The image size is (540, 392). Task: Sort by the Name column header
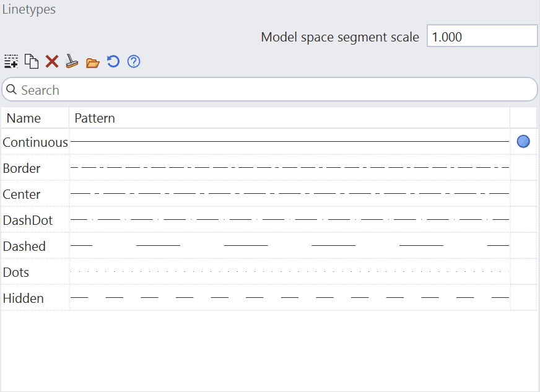35,118
